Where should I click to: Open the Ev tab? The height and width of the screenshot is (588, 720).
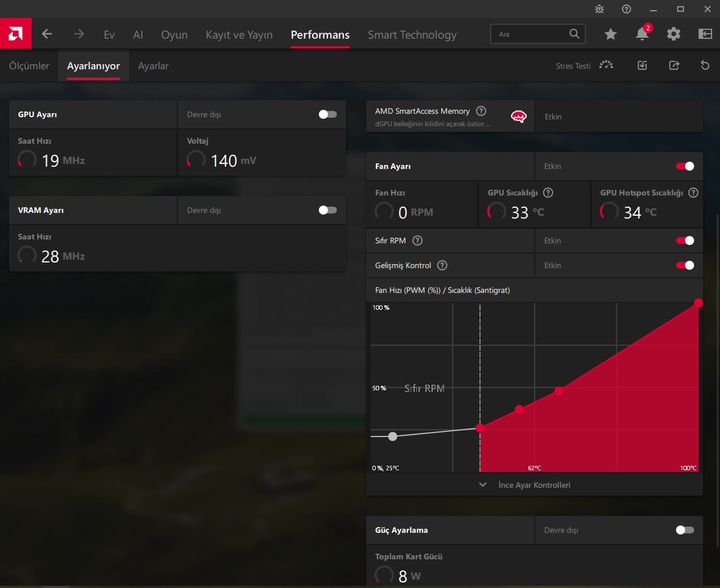point(109,35)
